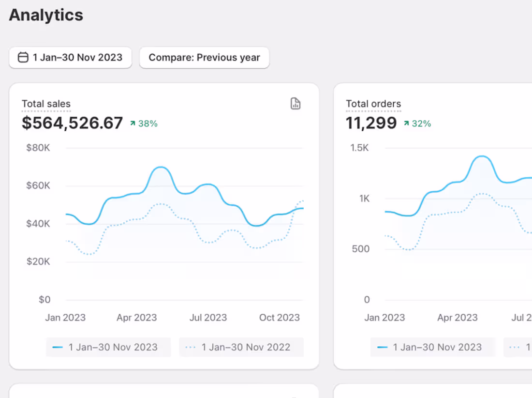Click the Total orders line chart peak

pos(482,156)
